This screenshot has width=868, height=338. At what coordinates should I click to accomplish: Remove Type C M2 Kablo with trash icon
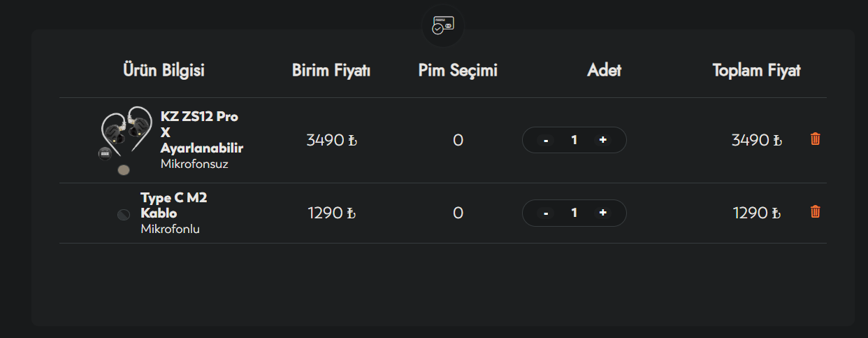pyautogui.click(x=815, y=211)
